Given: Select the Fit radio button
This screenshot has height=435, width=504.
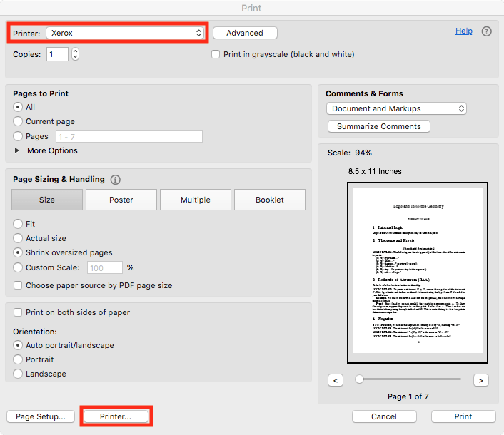Looking at the screenshot, I should 18,224.
